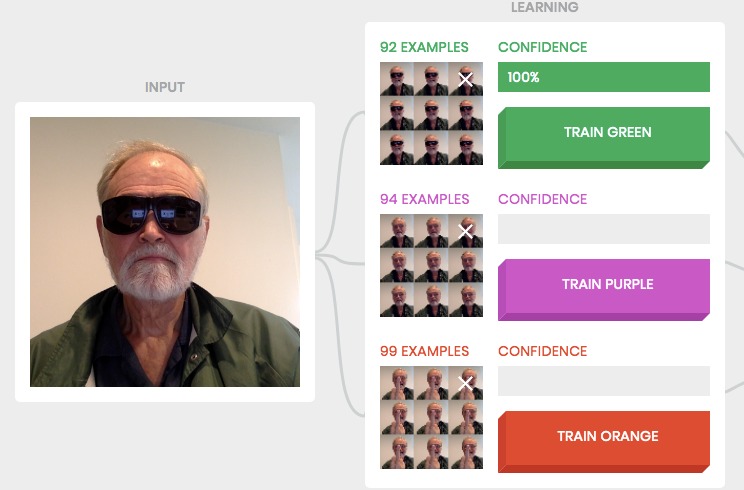Open the orange examples thumbnail grid

pos(431,417)
